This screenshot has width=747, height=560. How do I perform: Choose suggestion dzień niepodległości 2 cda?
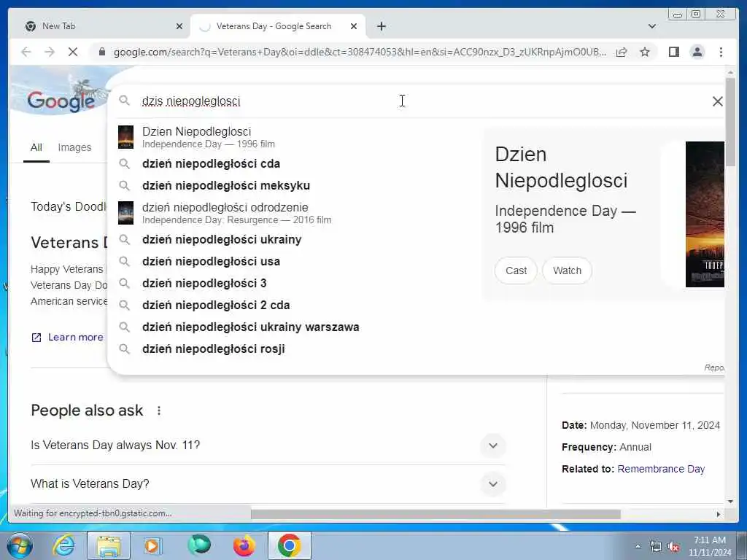click(x=295, y=306)
